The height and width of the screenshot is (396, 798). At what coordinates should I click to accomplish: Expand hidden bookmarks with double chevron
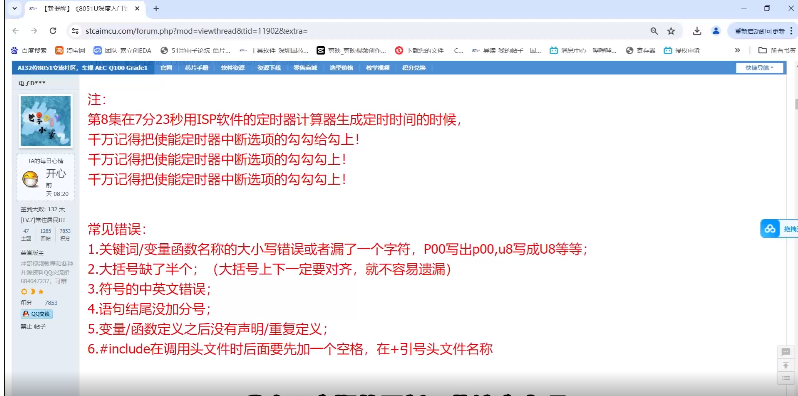click(x=737, y=50)
